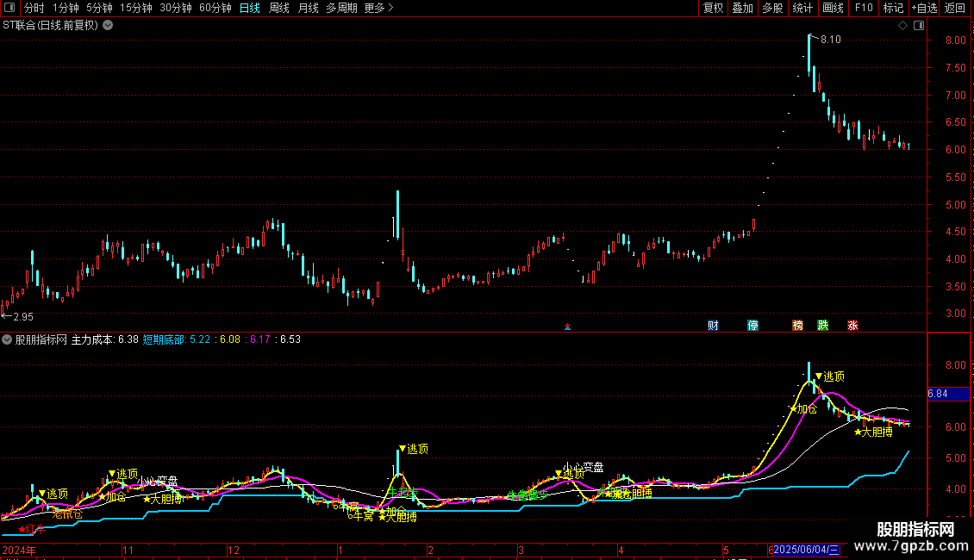Click the 8.10 high price label
Viewport: 974px width, 560px height.
click(831, 39)
